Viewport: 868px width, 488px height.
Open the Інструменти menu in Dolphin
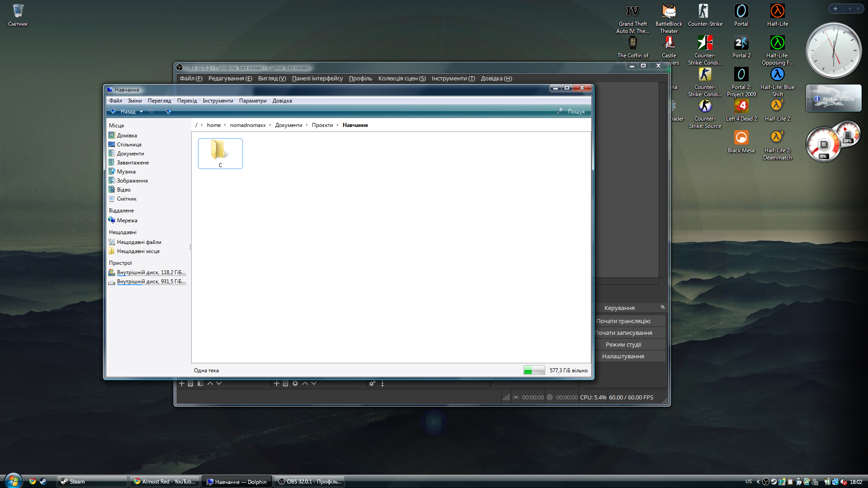point(217,101)
